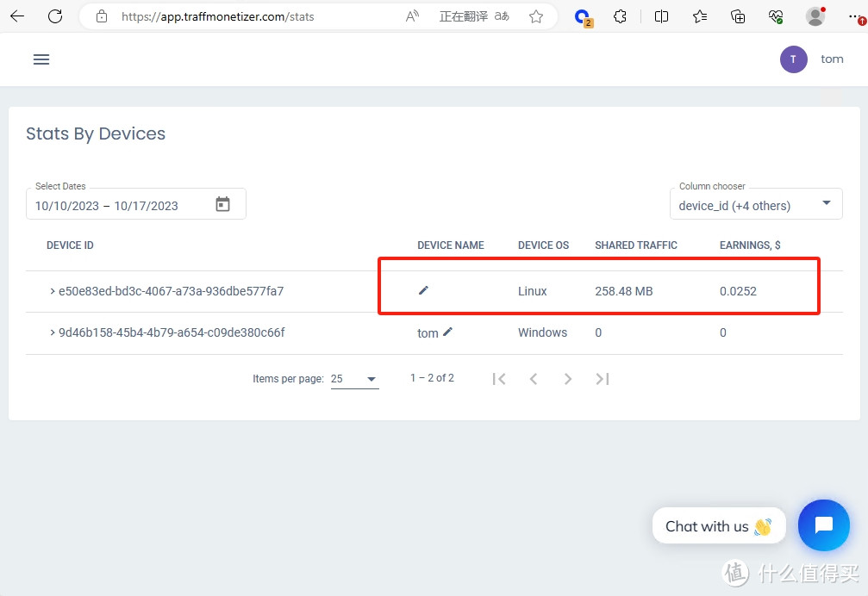This screenshot has height=596, width=868.
Task: Go to next page of results
Action: coord(567,379)
